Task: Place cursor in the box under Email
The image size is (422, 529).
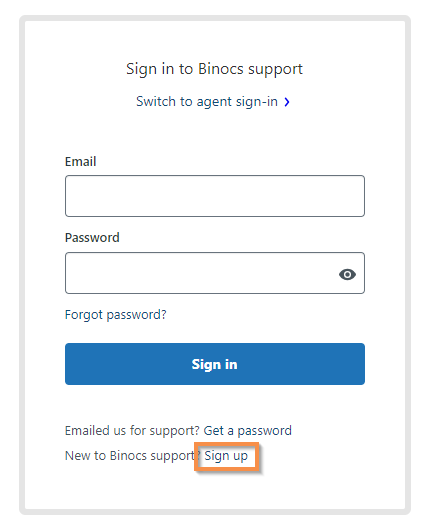Action: pos(215,196)
